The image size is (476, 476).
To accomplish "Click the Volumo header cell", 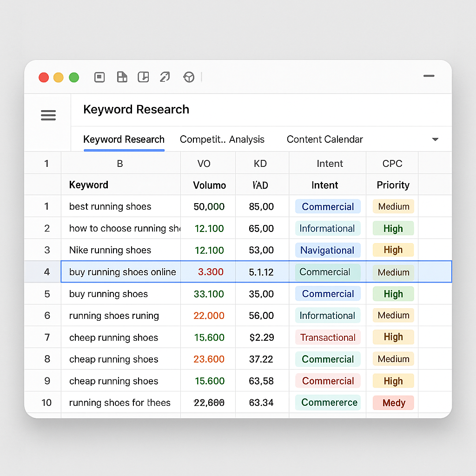I will 208,185.
